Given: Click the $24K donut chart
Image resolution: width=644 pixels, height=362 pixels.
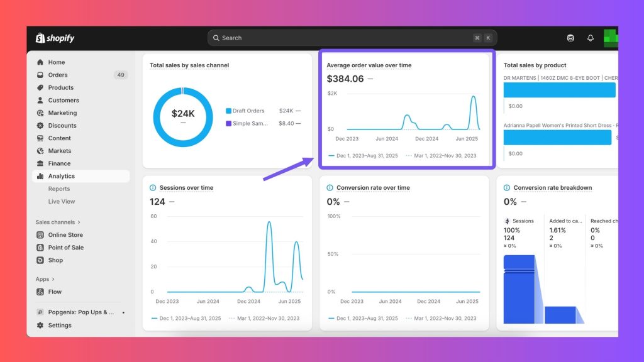Looking at the screenshot, I should click(183, 117).
